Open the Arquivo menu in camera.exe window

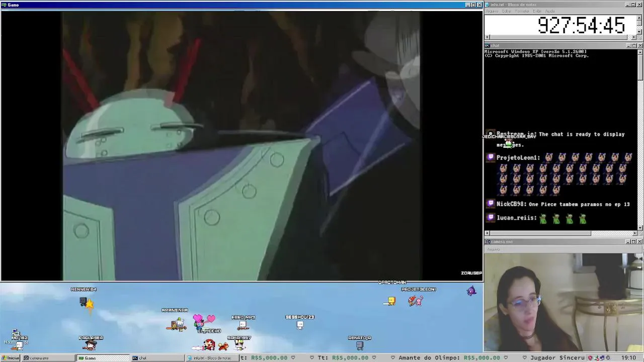point(493,249)
